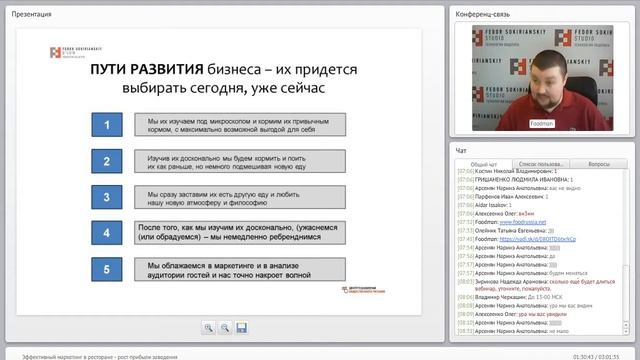Click chat message from Aidar Issakov
Screen dimensions: 640x360
(484, 205)
